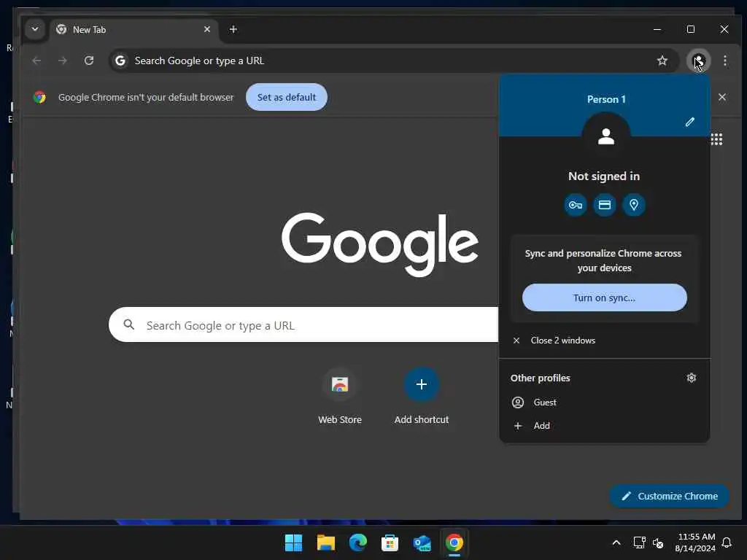Click the browser back arrow
Viewport: 747px width, 560px height.
36,61
